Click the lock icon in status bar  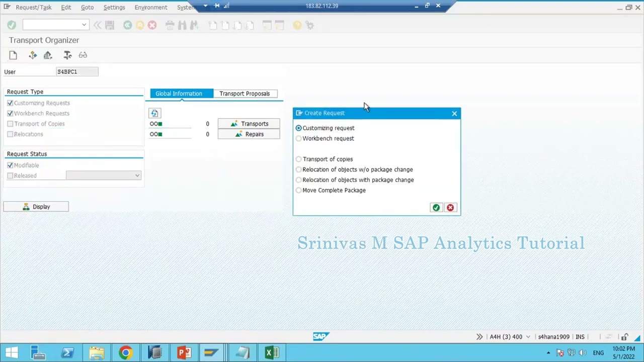(624, 337)
